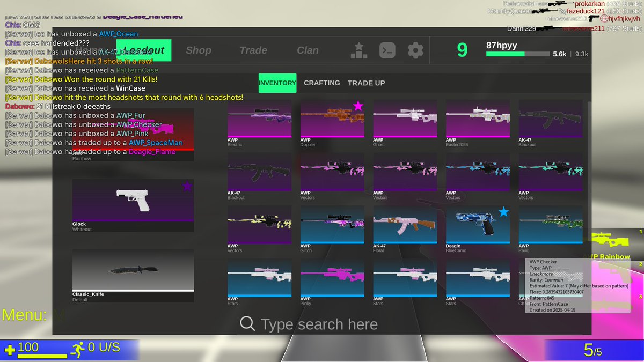
Task: Click the ammo counter 5/5
Action: point(592,350)
